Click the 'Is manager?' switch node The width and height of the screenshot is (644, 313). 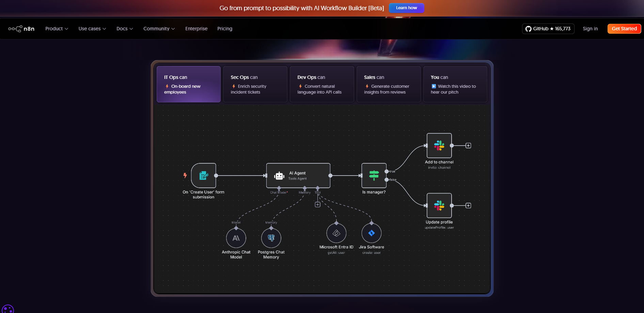point(374,176)
